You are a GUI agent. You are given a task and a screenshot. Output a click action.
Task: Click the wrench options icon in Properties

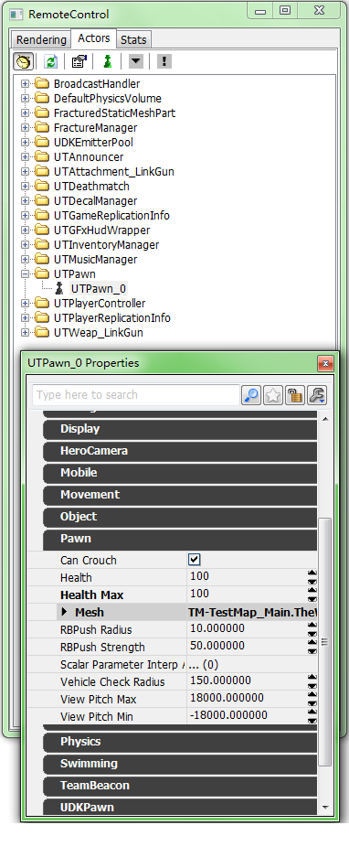317,395
